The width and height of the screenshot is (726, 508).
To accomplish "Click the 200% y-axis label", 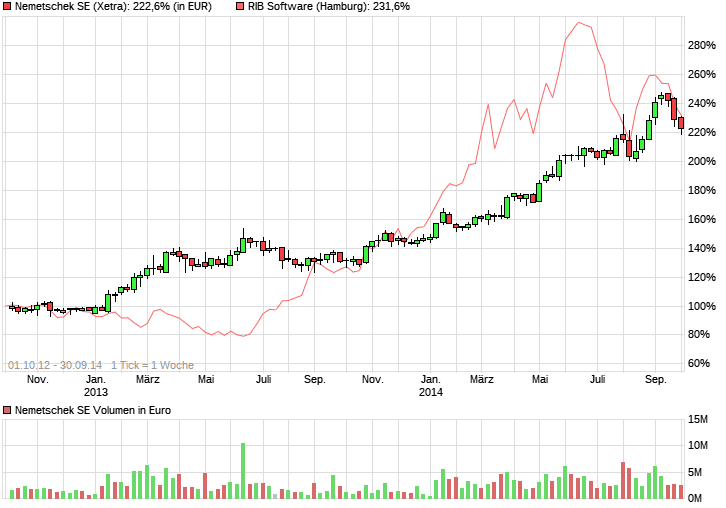I will [x=702, y=161].
